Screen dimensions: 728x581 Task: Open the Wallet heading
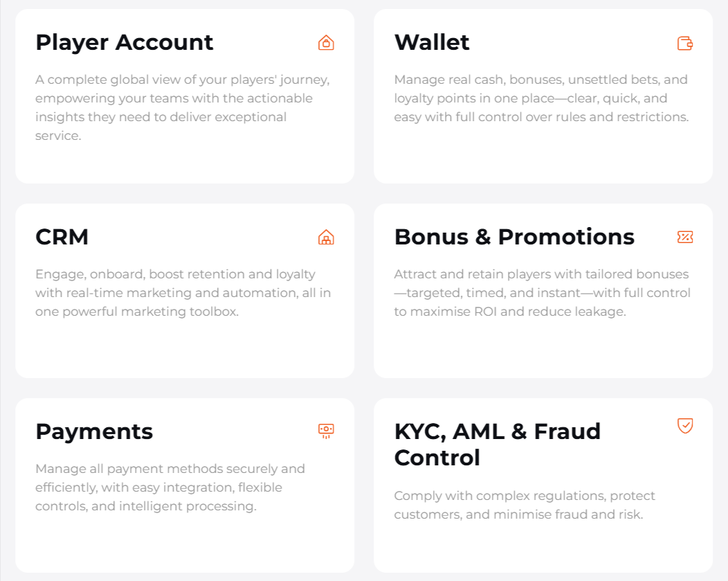(x=432, y=42)
